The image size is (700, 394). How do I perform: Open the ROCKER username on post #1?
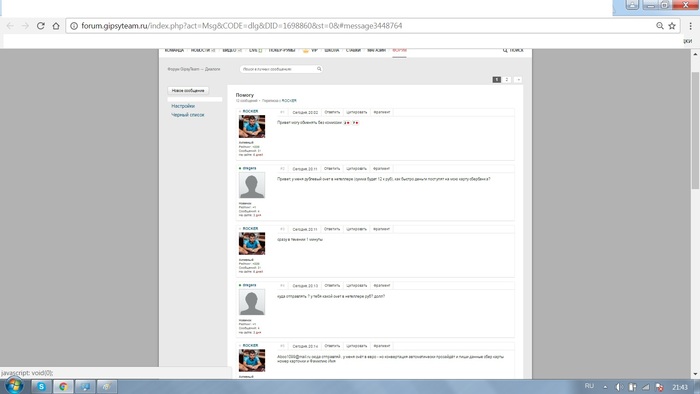[x=250, y=111]
